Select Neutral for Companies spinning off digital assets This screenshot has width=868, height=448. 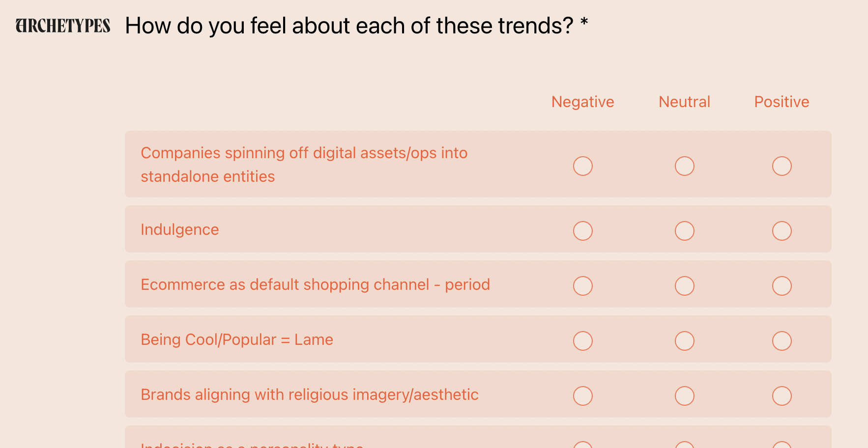point(685,166)
